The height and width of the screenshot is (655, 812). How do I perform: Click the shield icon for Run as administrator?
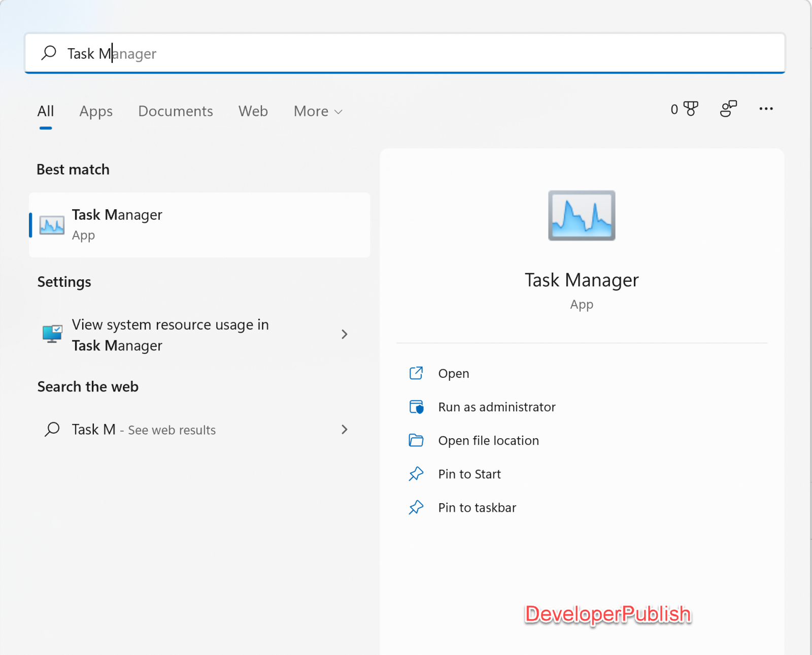tap(416, 407)
